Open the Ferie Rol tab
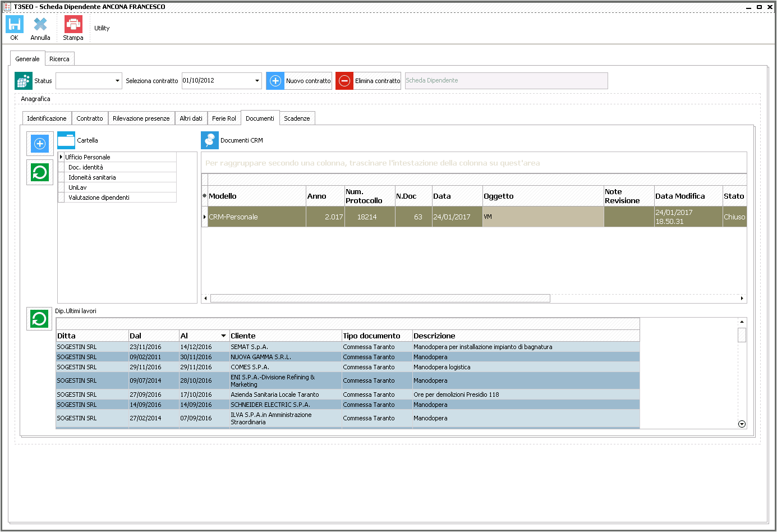This screenshot has height=532, width=777. (224, 118)
